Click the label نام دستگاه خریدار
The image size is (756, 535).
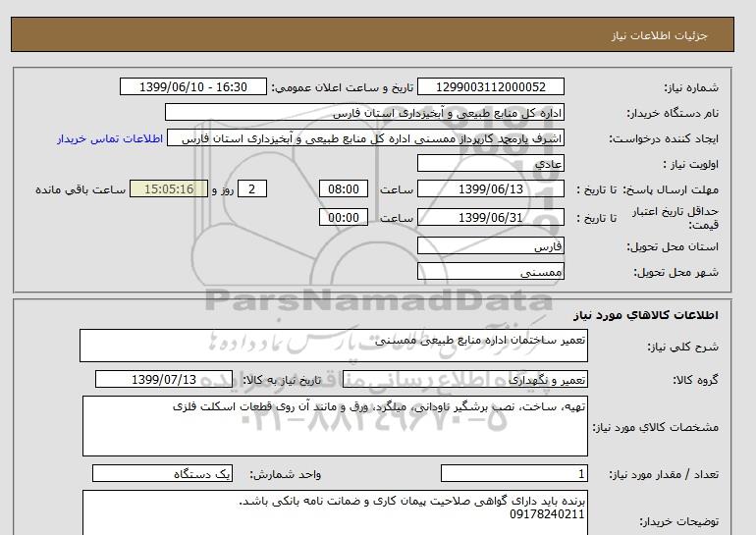click(673, 113)
